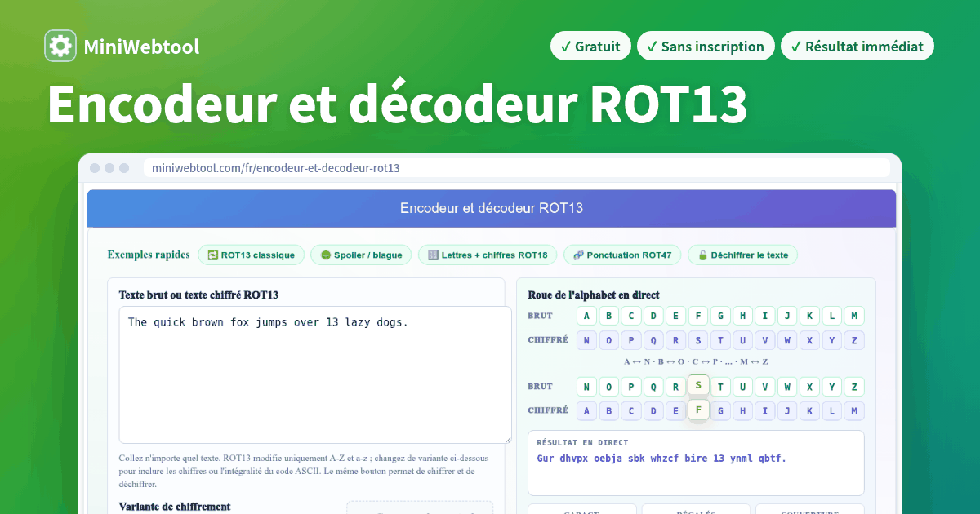Click letter C tile in the CHIFFRÉ row
The width and height of the screenshot is (980, 514).
pyautogui.click(x=631, y=411)
